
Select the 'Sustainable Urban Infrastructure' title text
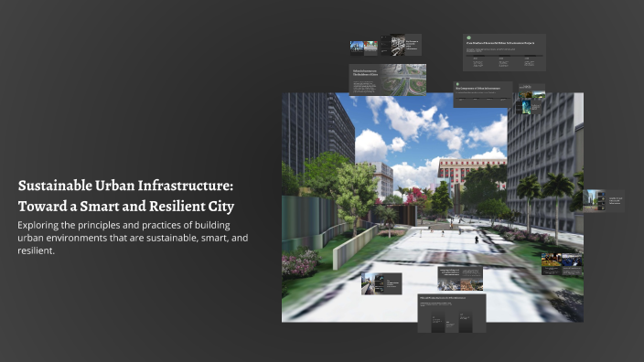pos(125,196)
